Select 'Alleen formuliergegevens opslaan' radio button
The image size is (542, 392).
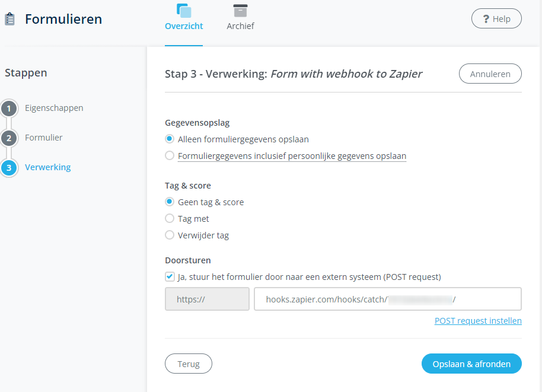[x=170, y=139]
